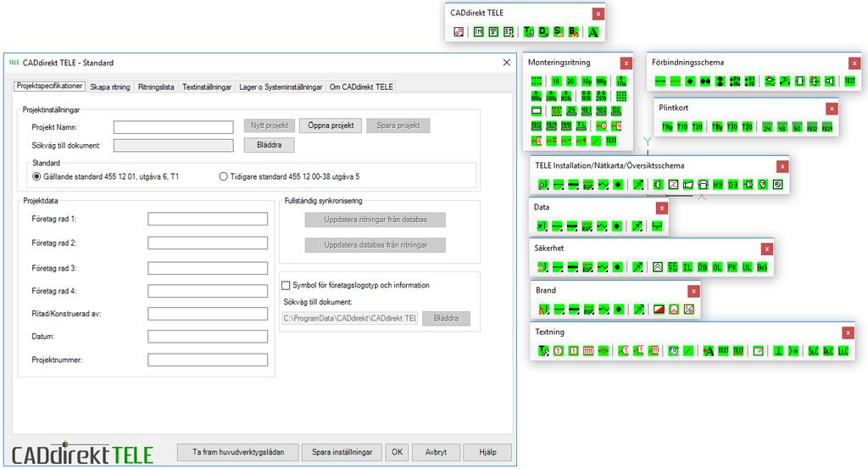Click the Ritad/Konstruerad av input field
868x469 pixels.
coord(208,314)
